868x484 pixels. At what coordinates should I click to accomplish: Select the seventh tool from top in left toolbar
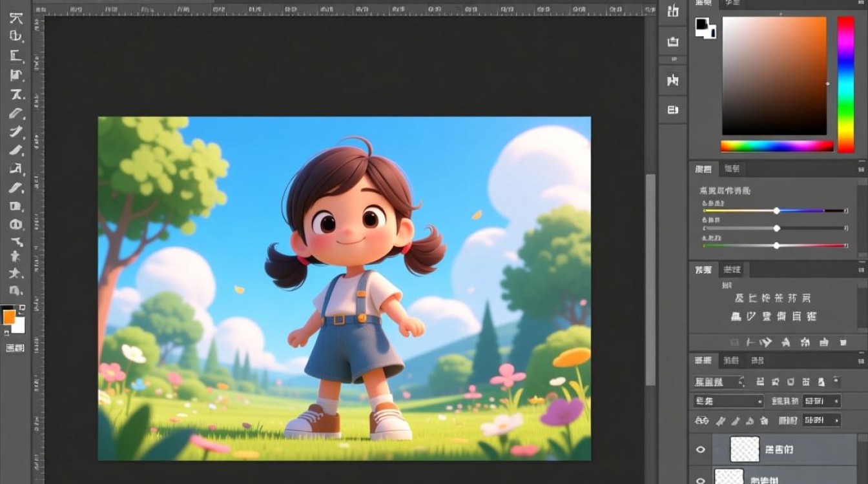click(x=16, y=132)
